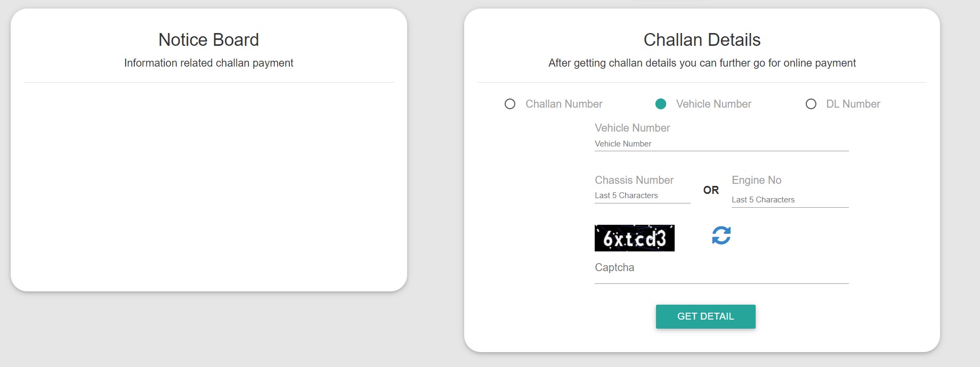Click the Chassis Number last 5 characters field
Screen dimensions: 980x367
(642, 195)
